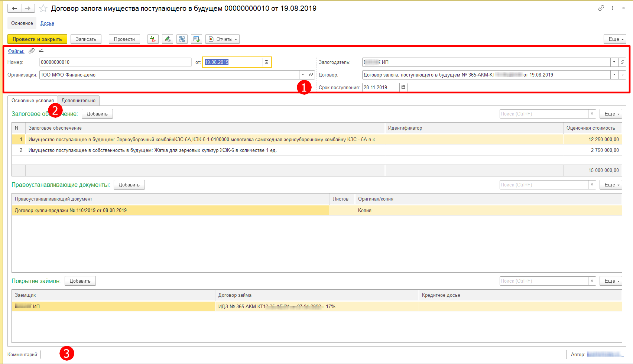Open the Досье link

point(47,23)
